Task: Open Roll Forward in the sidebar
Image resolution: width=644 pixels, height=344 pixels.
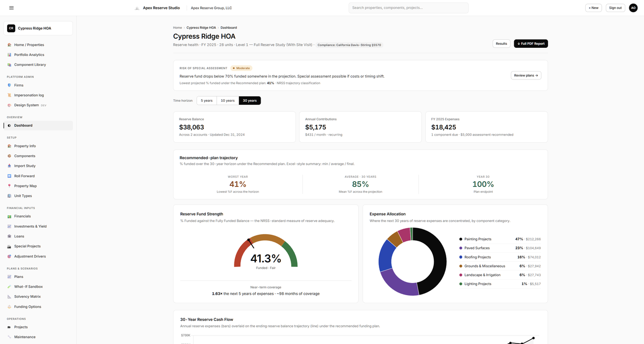Action: 38,176
